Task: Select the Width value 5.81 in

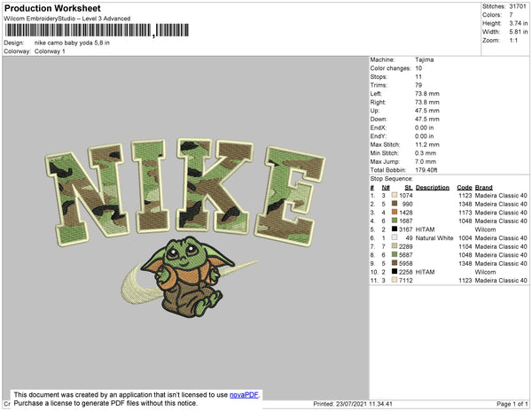Action: pos(519,32)
